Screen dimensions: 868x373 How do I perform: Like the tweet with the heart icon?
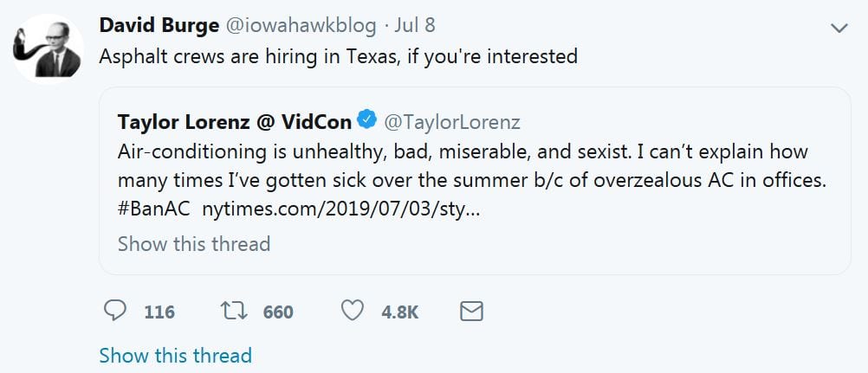tap(352, 312)
